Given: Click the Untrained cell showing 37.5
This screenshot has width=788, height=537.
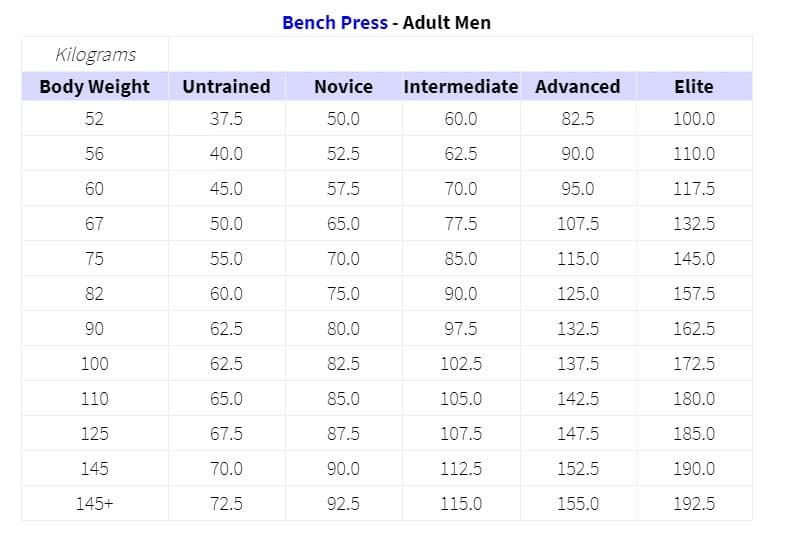Looking at the screenshot, I should [x=226, y=118].
